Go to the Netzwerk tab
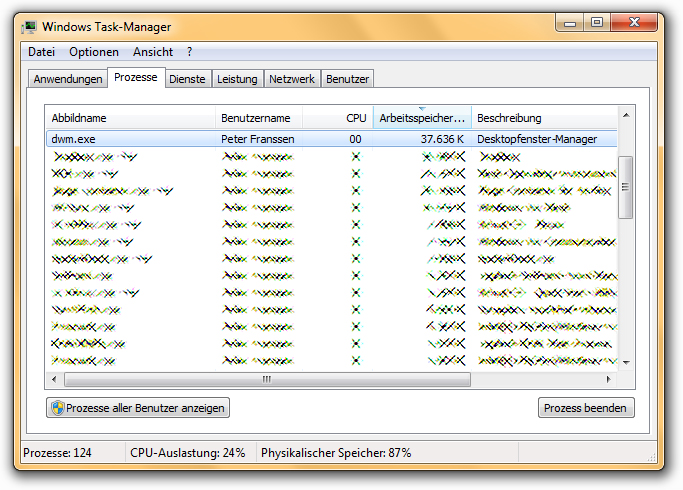Viewport: 683px width, 490px height. (292, 79)
